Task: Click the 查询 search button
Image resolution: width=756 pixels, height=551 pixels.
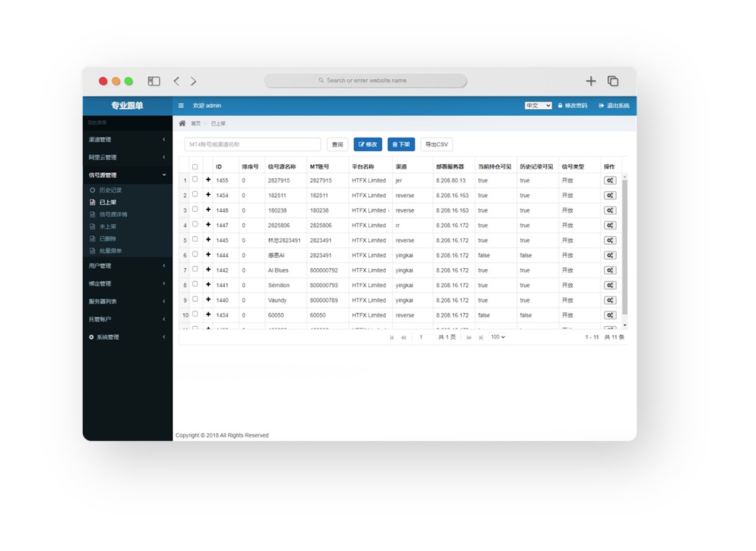Action: click(x=337, y=144)
